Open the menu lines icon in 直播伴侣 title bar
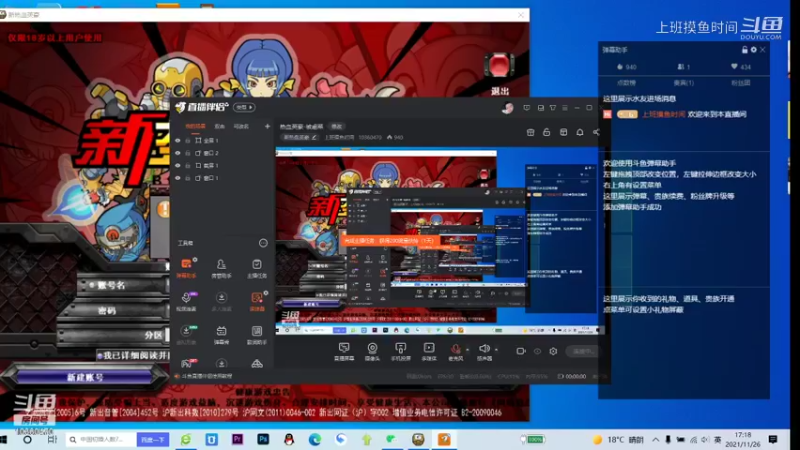Viewport: 800px width, 450px height. point(565,108)
